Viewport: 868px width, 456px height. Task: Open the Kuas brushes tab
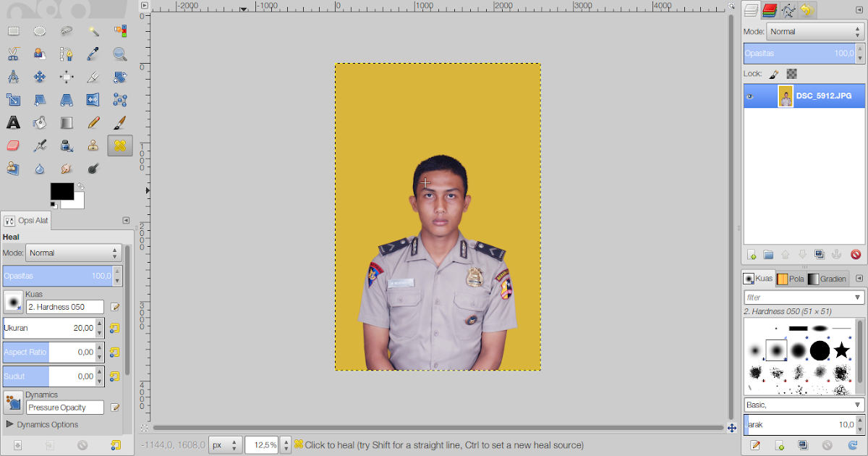pyautogui.click(x=759, y=279)
